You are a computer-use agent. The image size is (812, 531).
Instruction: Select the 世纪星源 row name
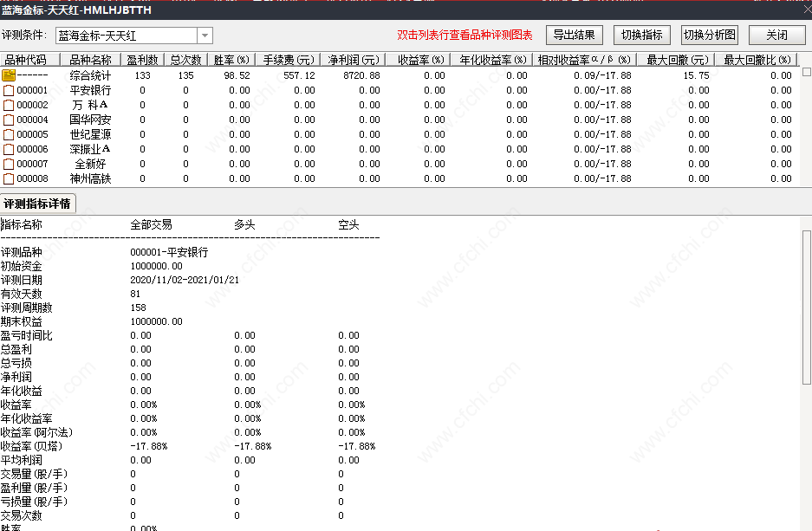pyautogui.click(x=91, y=134)
